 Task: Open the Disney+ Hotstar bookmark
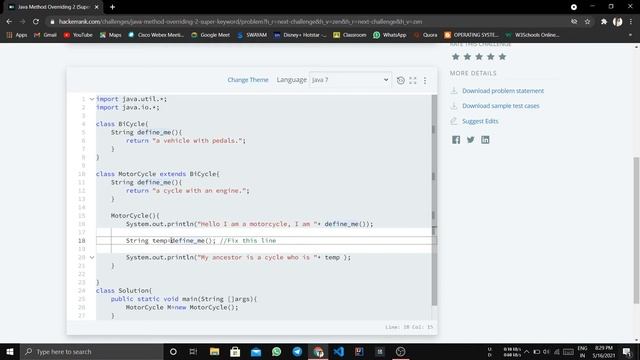click(x=300, y=35)
